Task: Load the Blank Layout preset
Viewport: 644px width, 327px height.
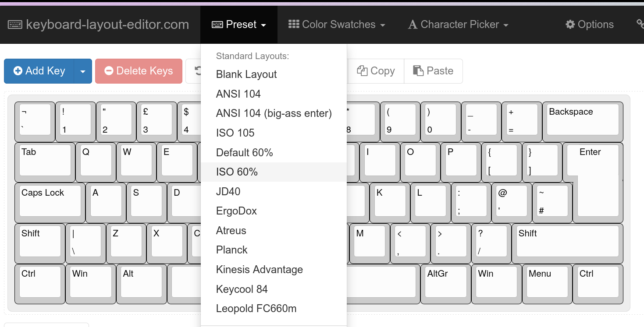Action: 246,74
